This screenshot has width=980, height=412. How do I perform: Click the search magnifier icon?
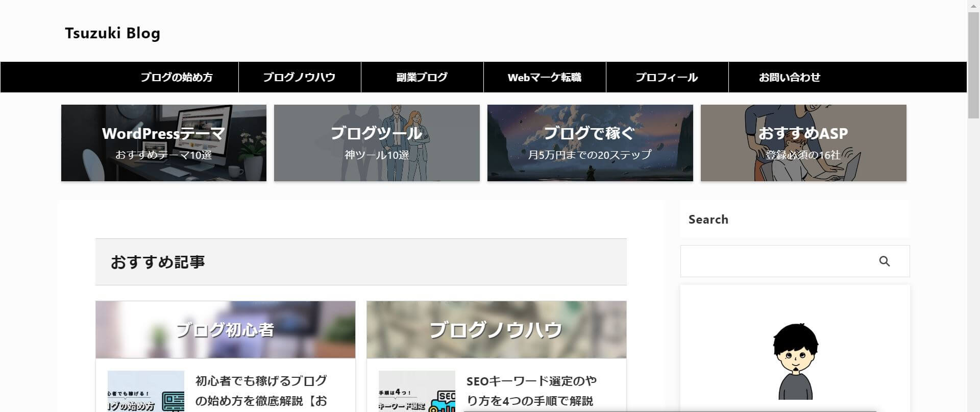point(884,261)
